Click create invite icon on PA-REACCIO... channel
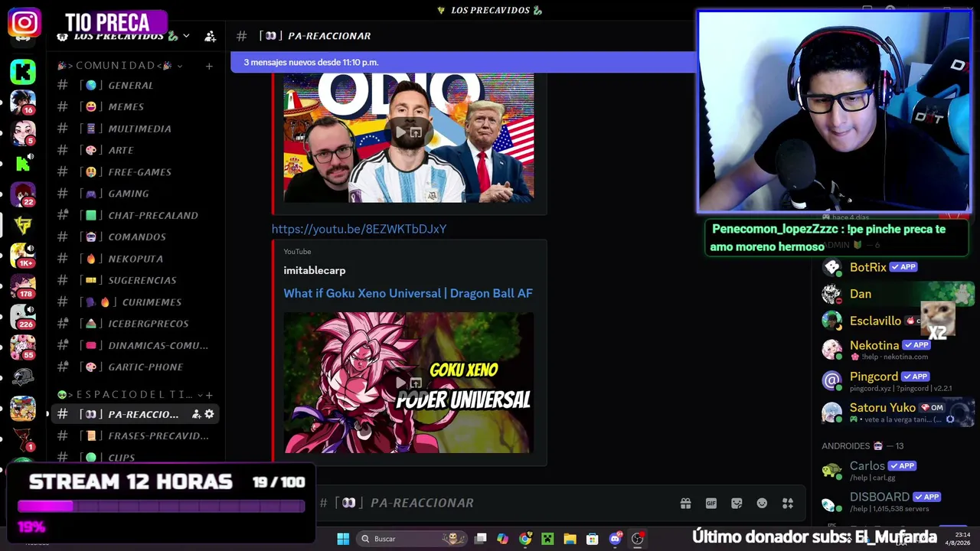Screen dimensions: 980x551 [196, 414]
